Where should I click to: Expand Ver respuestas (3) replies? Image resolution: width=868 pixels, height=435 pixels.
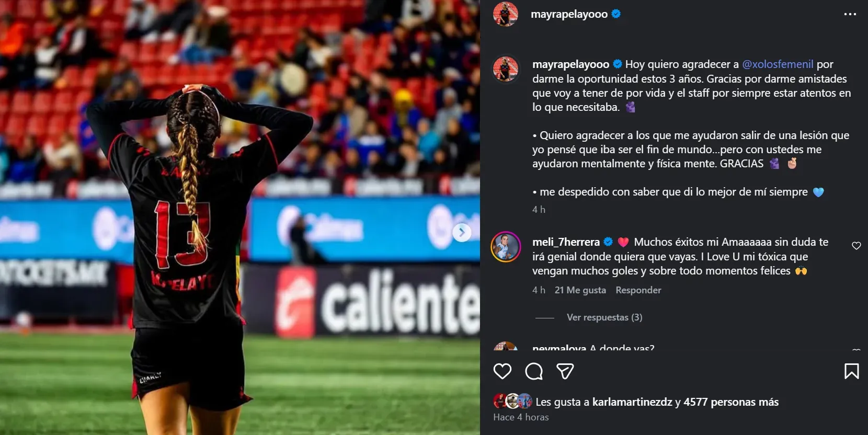(604, 317)
